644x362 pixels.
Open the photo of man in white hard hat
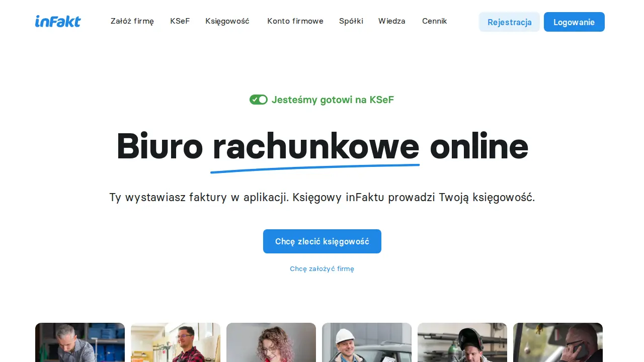click(367, 342)
